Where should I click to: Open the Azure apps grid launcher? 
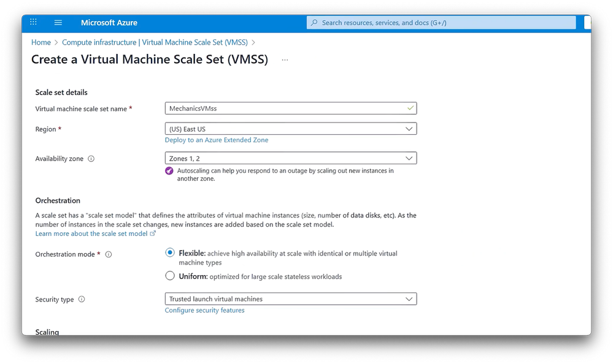33,22
